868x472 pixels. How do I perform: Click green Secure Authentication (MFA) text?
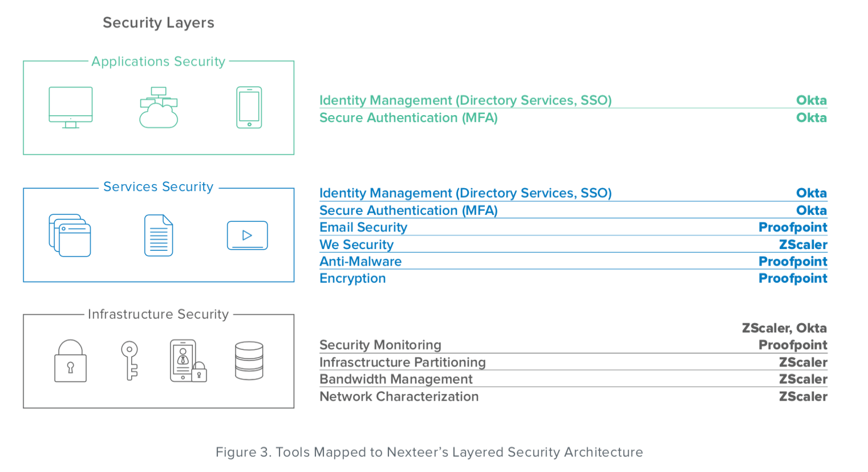pyautogui.click(x=408, y=117)
